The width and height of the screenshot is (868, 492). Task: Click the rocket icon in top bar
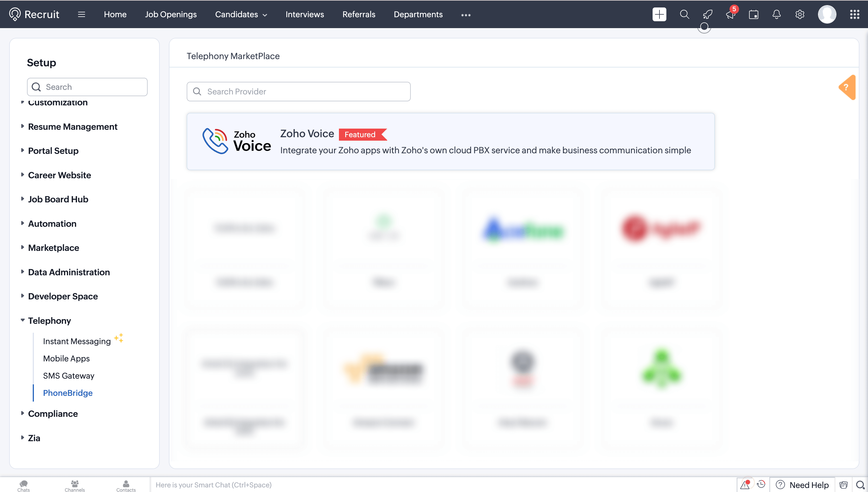(707, 14)
